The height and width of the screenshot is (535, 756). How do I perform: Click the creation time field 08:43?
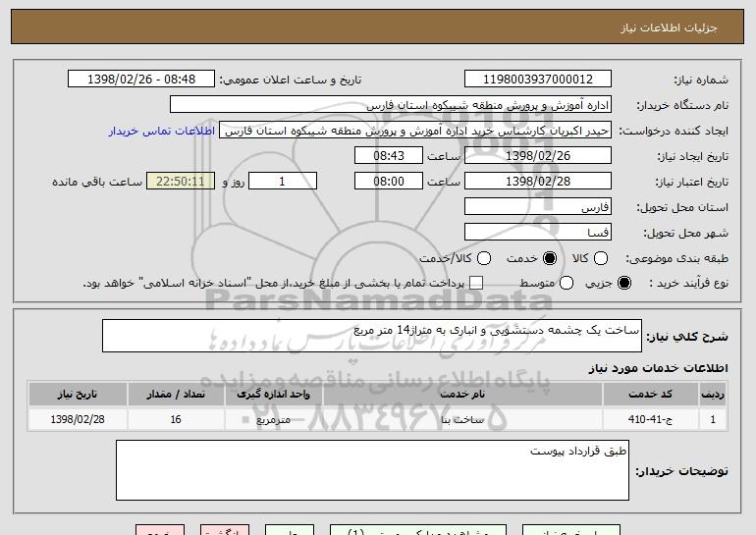pos(389,156)
